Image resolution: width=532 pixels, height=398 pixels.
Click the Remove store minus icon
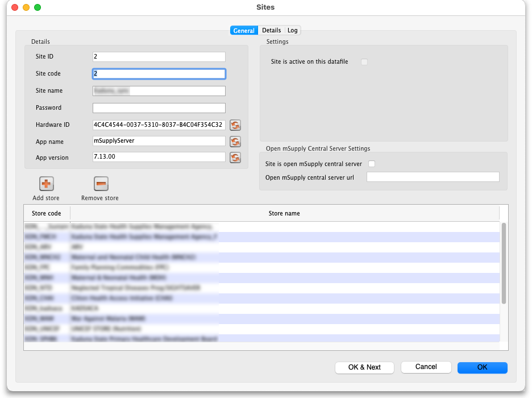click(x=101, y=184)
